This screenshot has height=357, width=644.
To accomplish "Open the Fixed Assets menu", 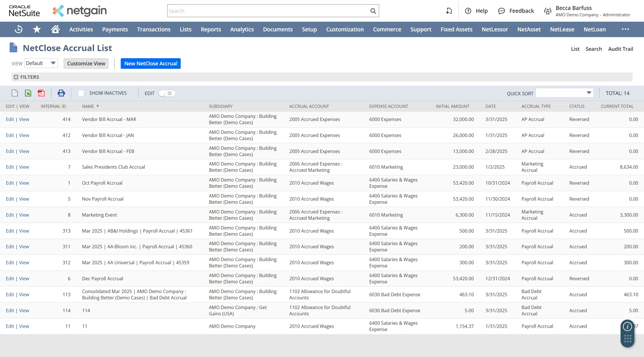I will point(456,29).
